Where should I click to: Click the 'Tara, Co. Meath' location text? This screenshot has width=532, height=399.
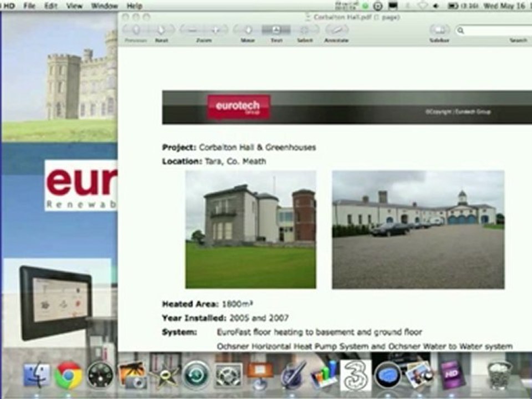[x=236, y=161]
